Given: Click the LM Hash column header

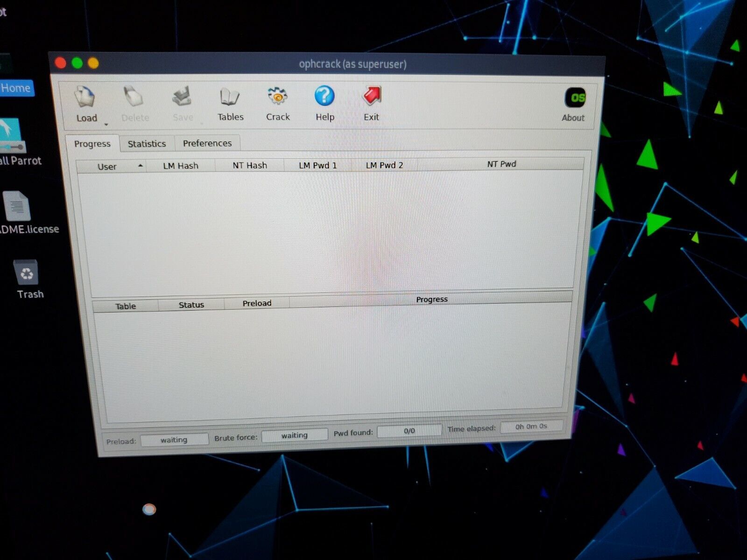Looking at the screenshot, I should pyautogui.click(x=181, y=166).
